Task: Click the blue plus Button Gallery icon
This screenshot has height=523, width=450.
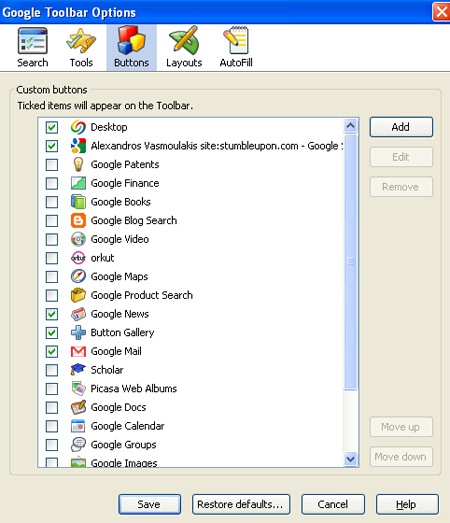Action: click(x=78, y=333)
